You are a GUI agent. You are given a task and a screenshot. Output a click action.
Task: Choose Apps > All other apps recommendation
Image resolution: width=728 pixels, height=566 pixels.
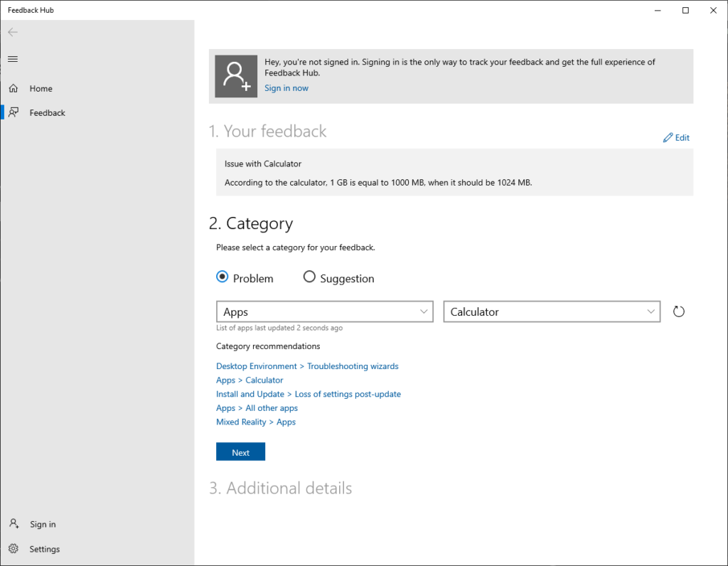(x=257, y=407)
